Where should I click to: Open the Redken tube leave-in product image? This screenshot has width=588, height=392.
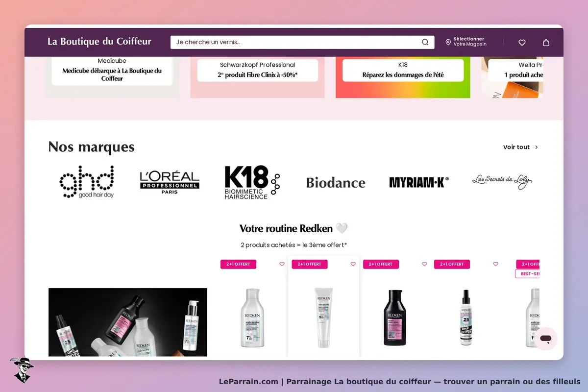[323, 318]
